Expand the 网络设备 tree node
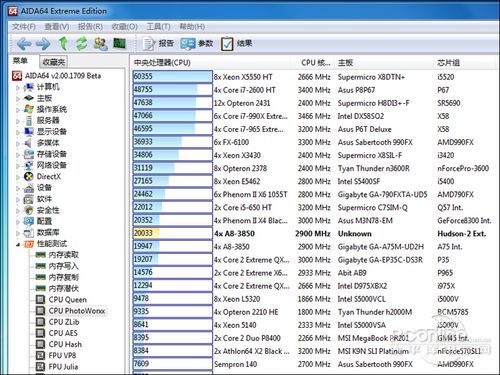 pyautogui.click(x=18, y=166)
